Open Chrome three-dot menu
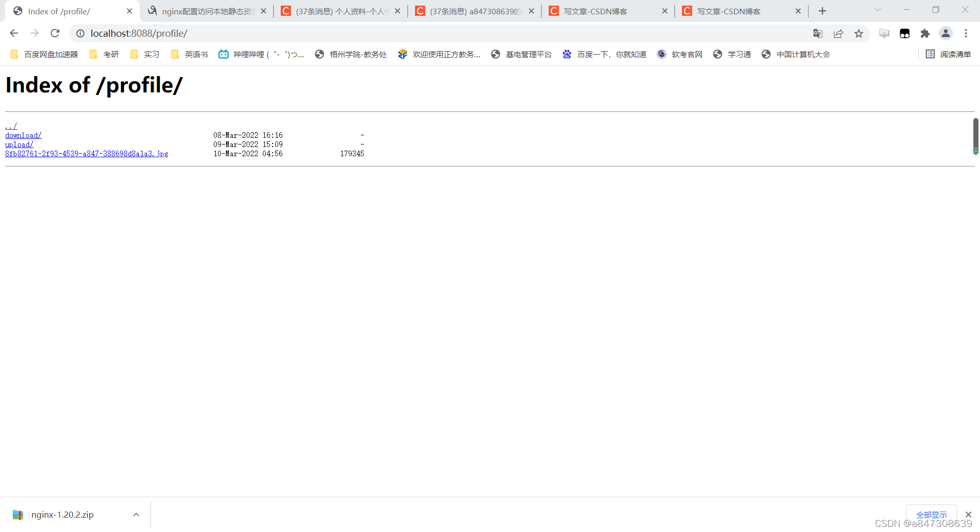 966,33
